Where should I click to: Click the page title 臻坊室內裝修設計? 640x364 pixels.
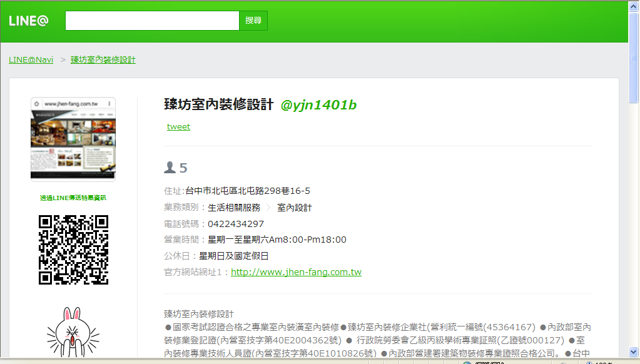(x=219, y=104)
